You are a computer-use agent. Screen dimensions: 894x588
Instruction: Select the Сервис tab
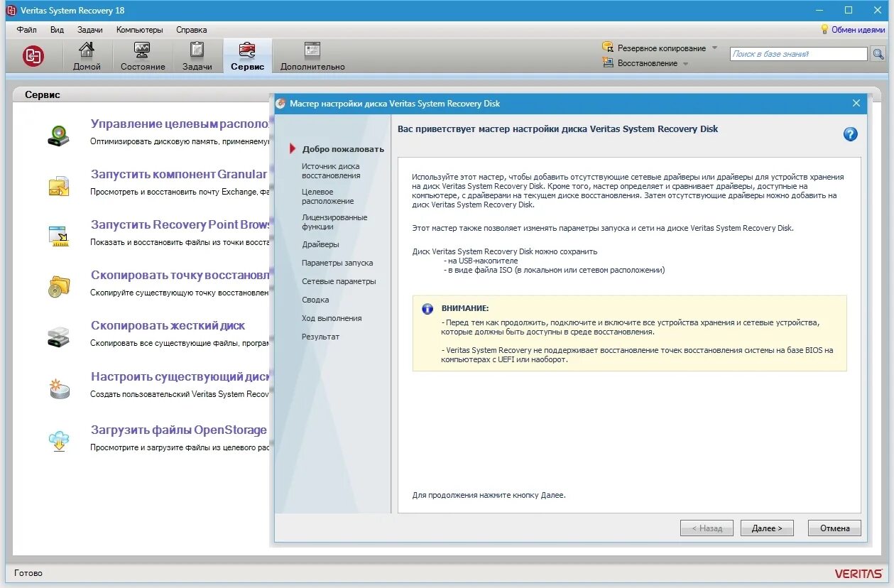click(x=247, y=56)
